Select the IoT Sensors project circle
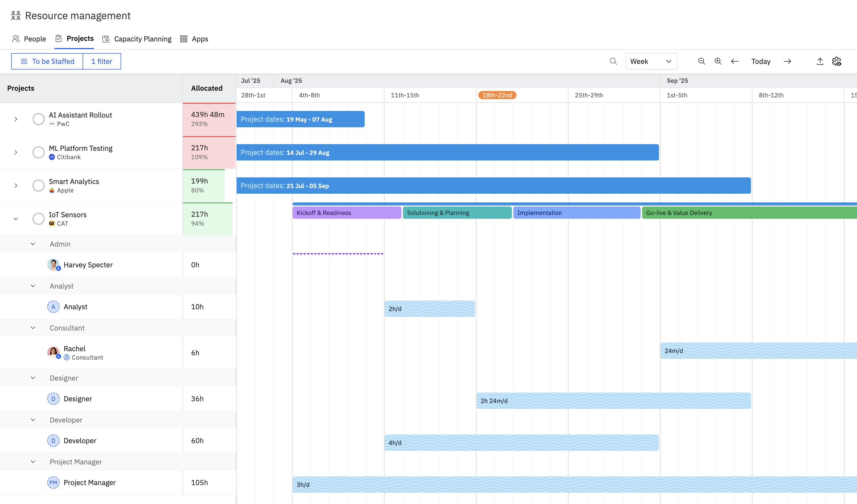857x504 pixels. click(38, 219)
